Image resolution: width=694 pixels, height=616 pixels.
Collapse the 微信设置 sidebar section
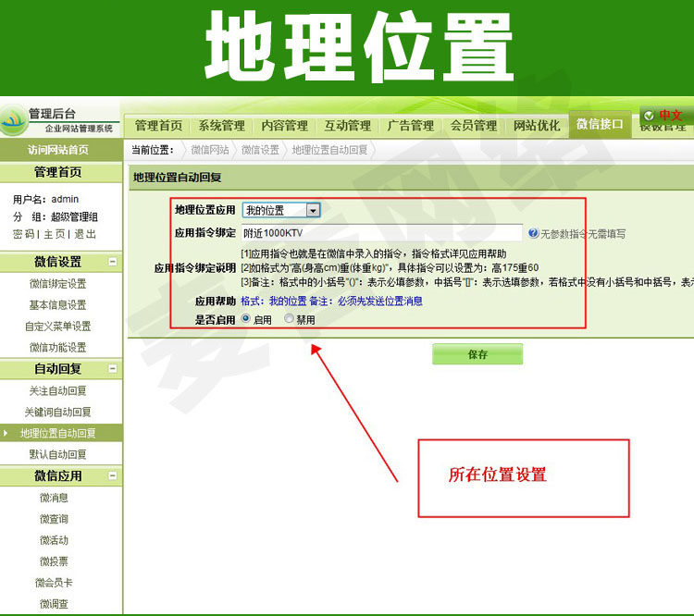point(113,262)
